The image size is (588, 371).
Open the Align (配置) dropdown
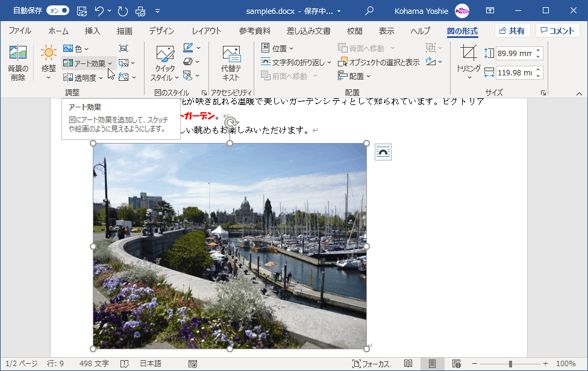click(354, 76)
